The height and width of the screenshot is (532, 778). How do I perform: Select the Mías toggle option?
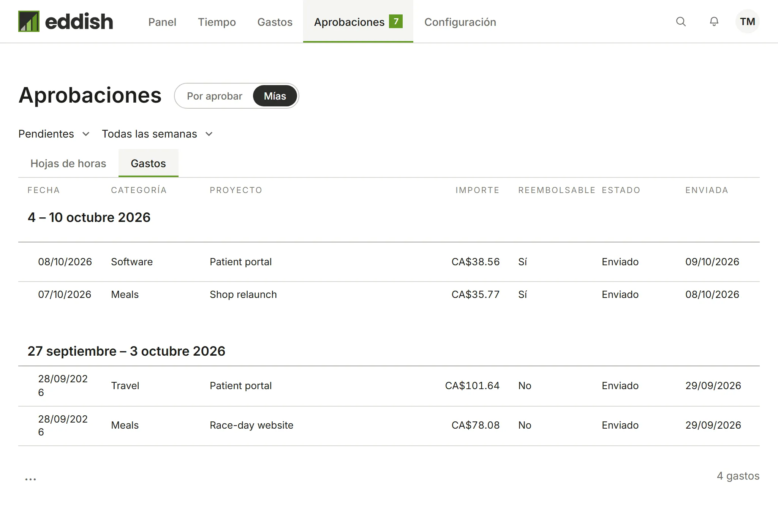(275, 96)
